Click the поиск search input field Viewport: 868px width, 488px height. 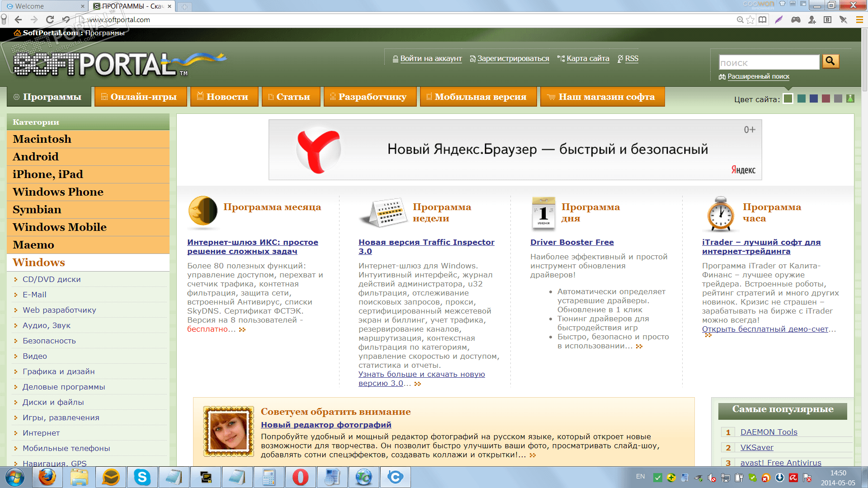pos(769,63)
